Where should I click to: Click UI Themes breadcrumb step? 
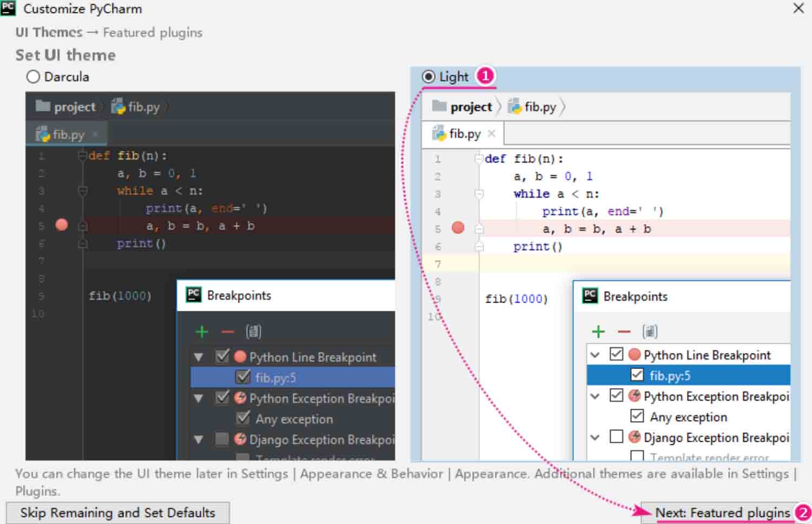(49, 32)
